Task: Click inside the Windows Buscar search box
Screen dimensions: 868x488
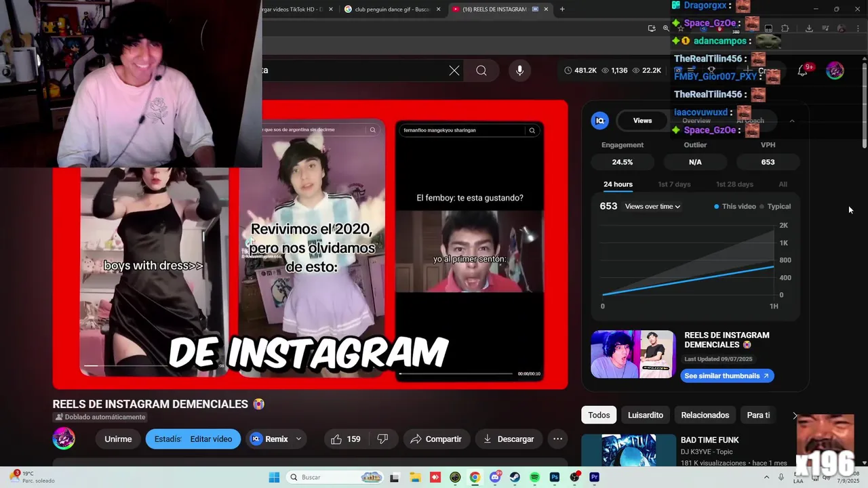Action: click(x=334, y=477)
